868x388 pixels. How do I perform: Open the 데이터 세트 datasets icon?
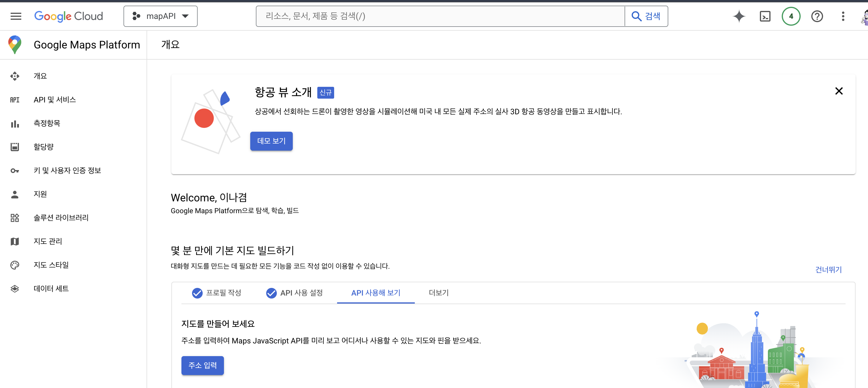coord(15,288)
